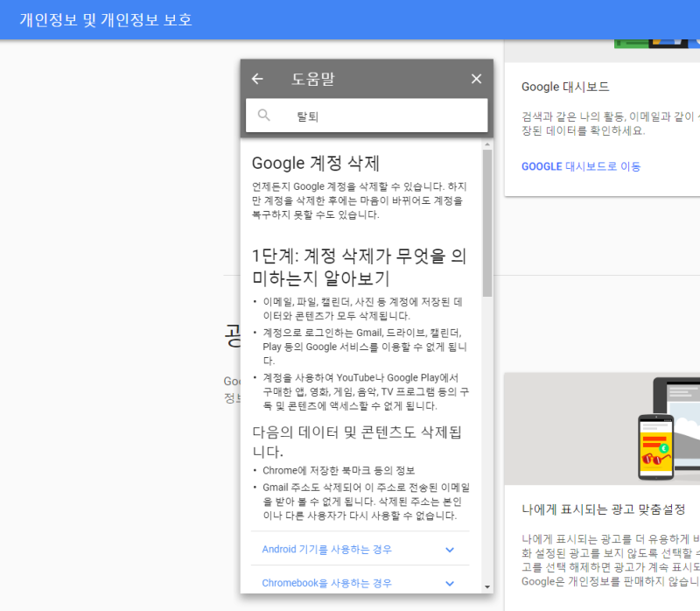700x611 pixels.
Task: Click the 'Chrome에 저장한 북마크 등의 정보' bullet
Action: (x=339, y=470)
